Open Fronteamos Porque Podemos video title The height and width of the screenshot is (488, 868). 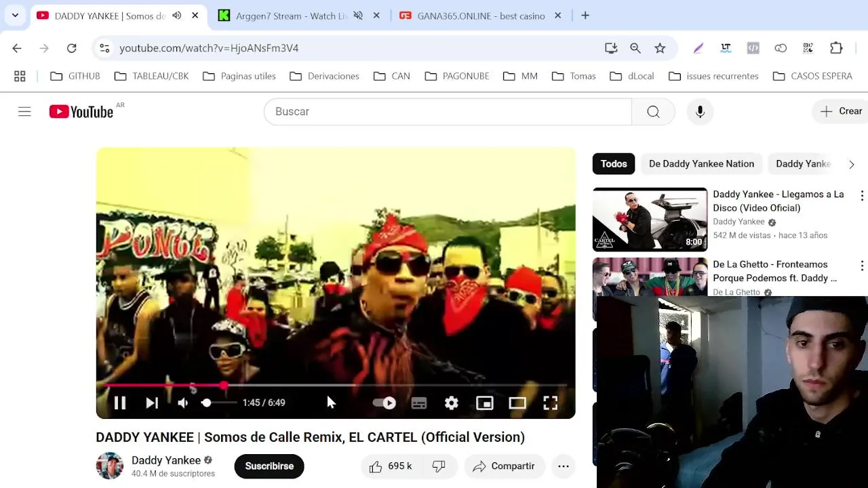click(775, 271)
